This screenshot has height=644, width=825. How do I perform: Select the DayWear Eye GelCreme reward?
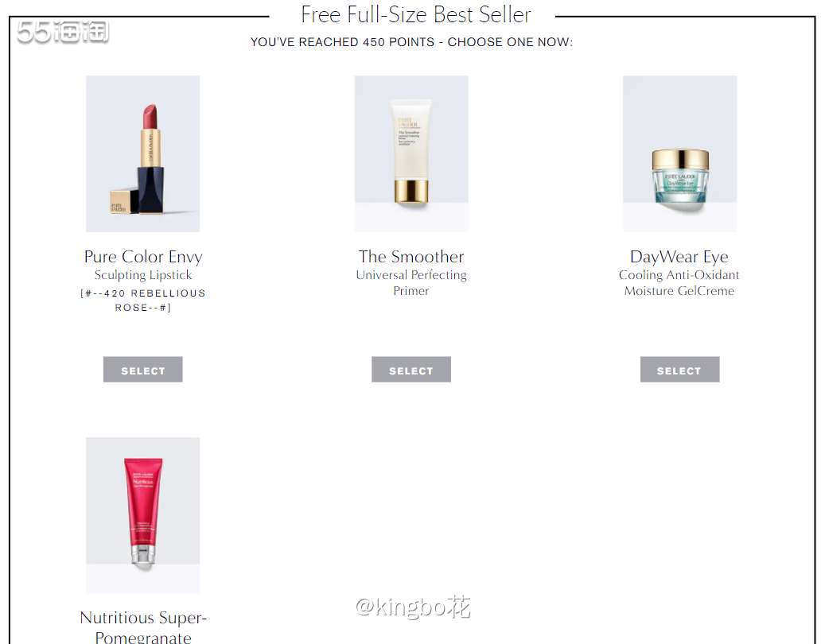click(x=679, y=370)
